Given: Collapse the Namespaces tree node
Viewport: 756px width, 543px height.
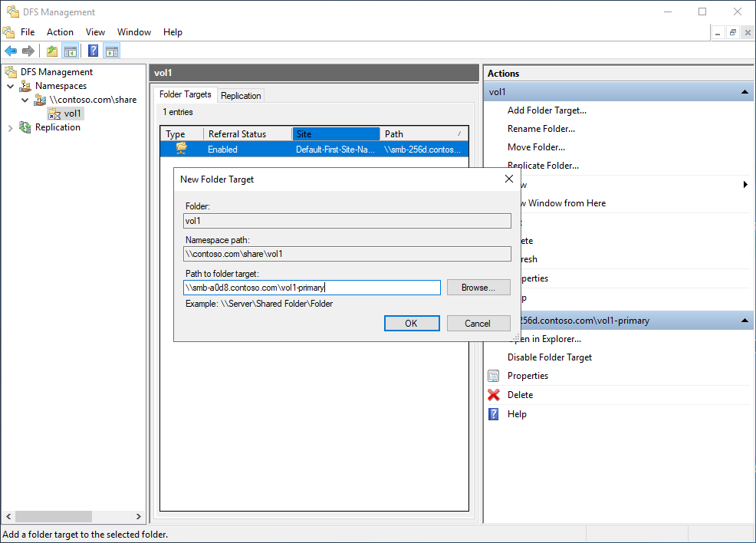Looking at the screenshot, I should click(10, 87).
